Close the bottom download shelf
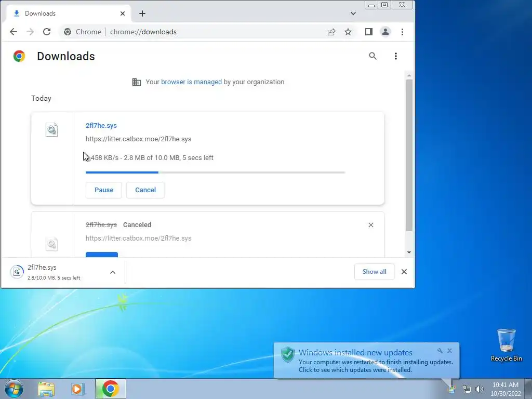The image size is (532, 399). (x=404, y=272)
